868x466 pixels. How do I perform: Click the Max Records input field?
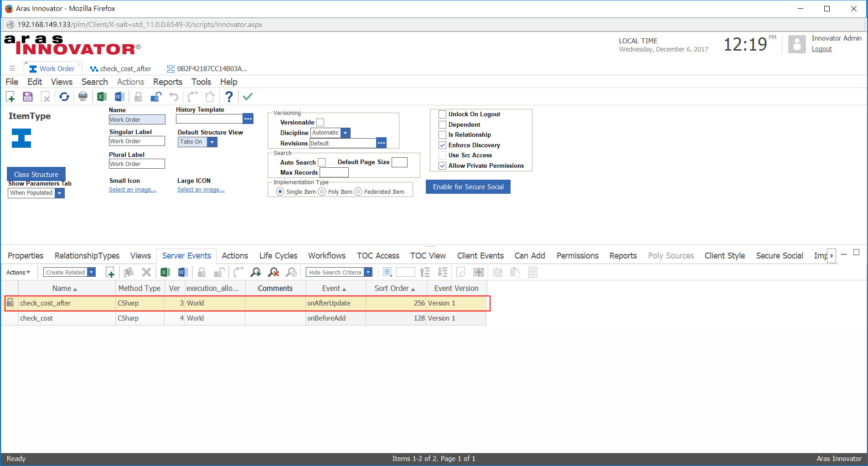tap(334, 172)
